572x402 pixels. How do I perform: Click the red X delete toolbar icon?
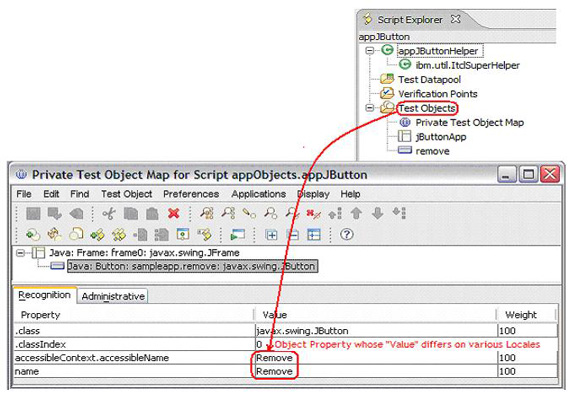point(174,213)
